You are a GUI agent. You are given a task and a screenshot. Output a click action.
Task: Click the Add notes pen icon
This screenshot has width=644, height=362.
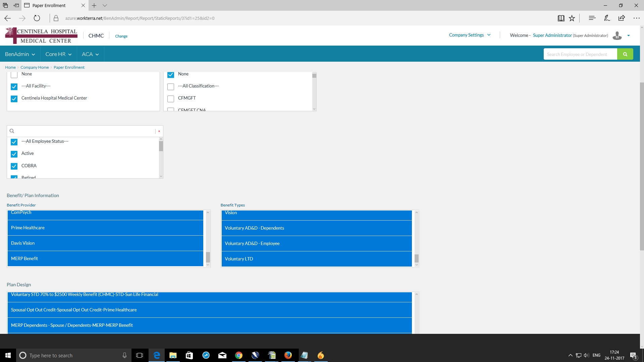pos(607,18)
